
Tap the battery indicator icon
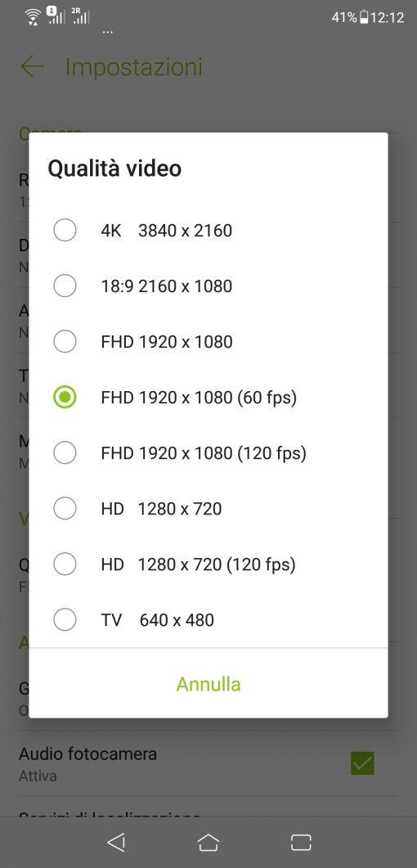(x=363, y=17)
